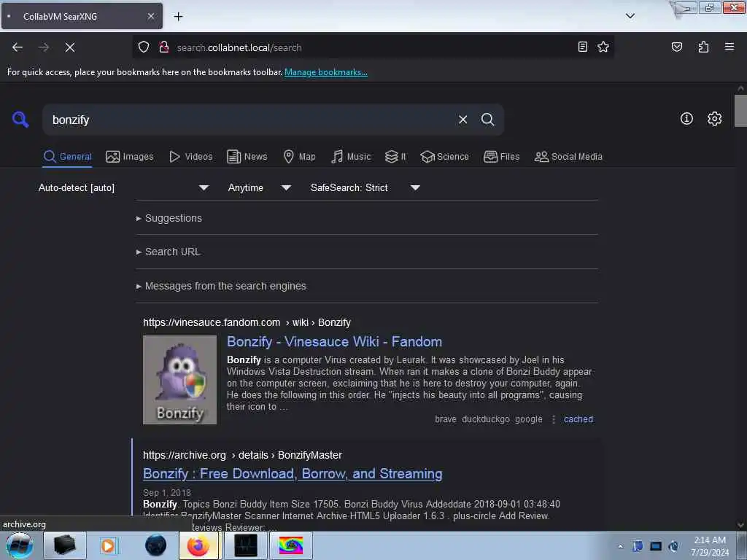Screen dimensions: 747x560
Task: Switch to the Music category
Action: pyautogui.click(x=351, y=157)
